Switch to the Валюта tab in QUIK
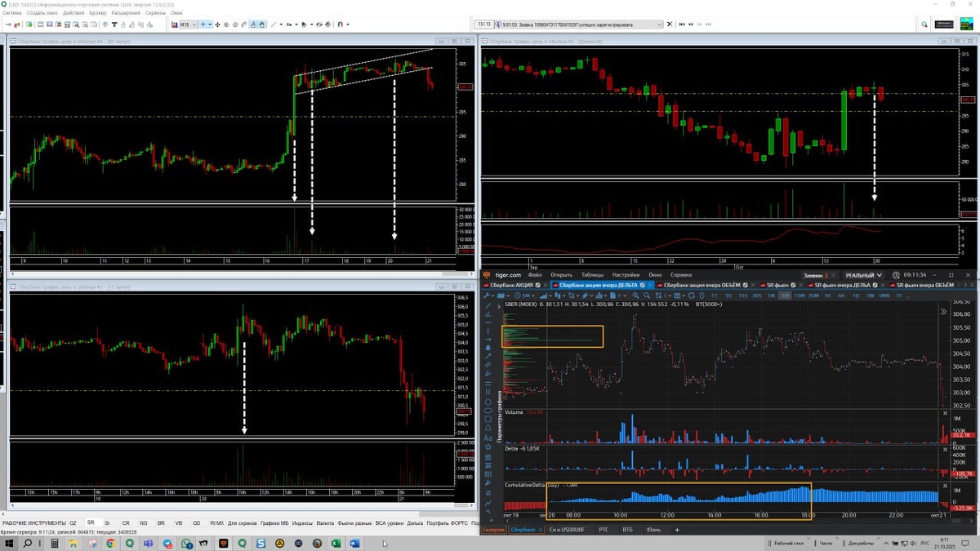Image resolution: width=980 pixels, height=551 pixels. coord(326,522)
